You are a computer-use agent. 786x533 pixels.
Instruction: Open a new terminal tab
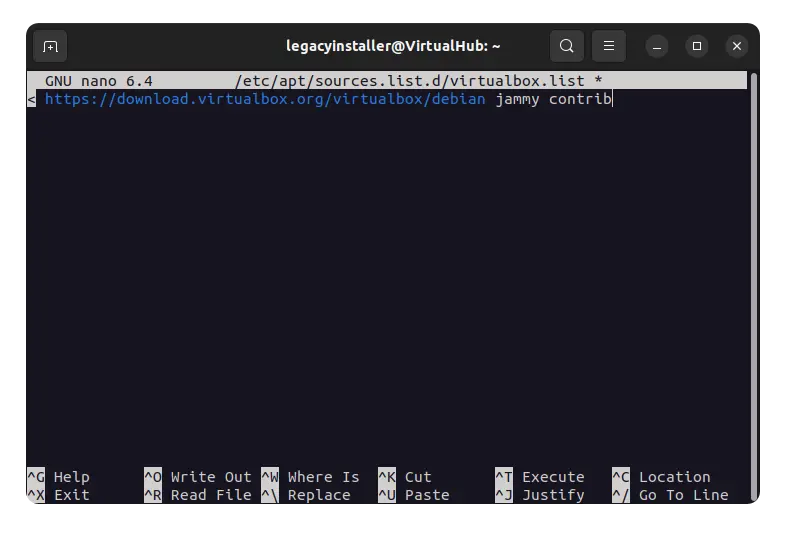[x=50, y=47]
